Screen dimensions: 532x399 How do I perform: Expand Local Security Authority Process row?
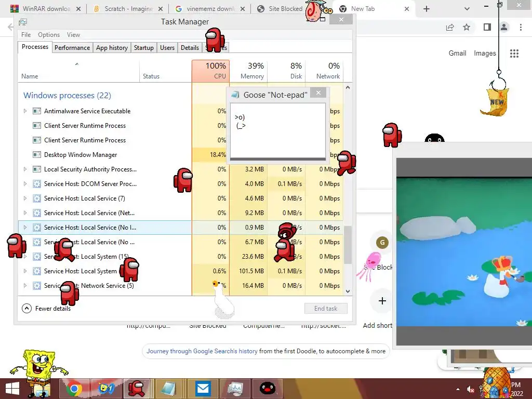tap(25, 169)
